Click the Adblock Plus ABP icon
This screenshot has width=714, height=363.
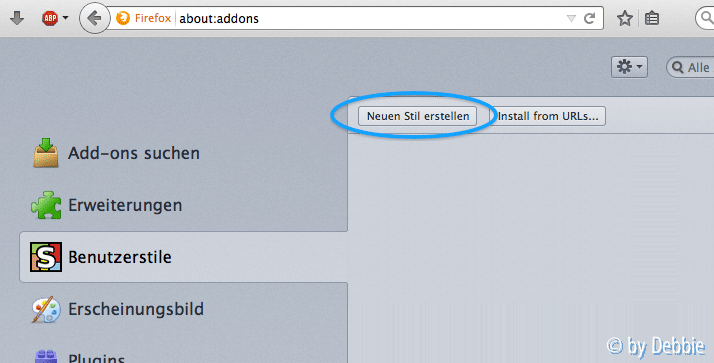pyautogui.click(x=50, y=18)
